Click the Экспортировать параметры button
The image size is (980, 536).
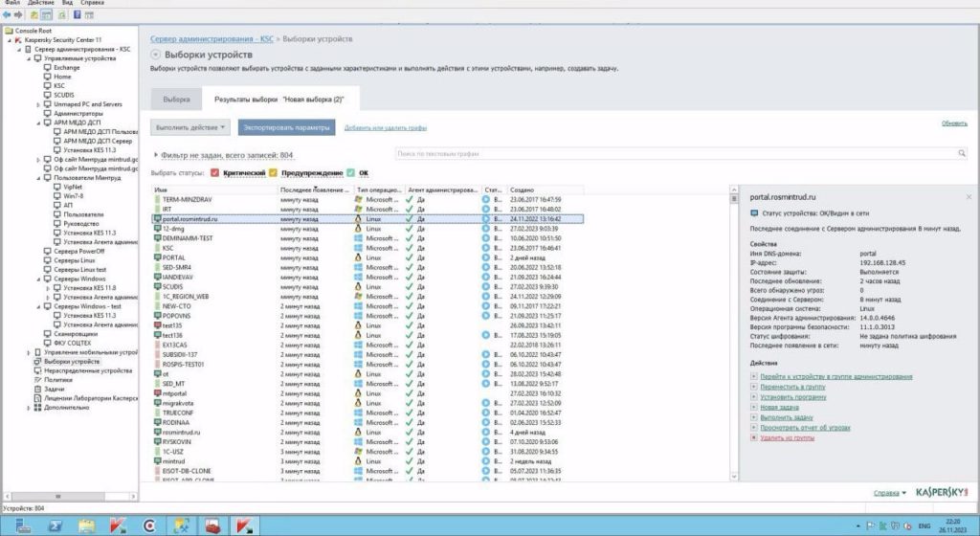[286, 126]
